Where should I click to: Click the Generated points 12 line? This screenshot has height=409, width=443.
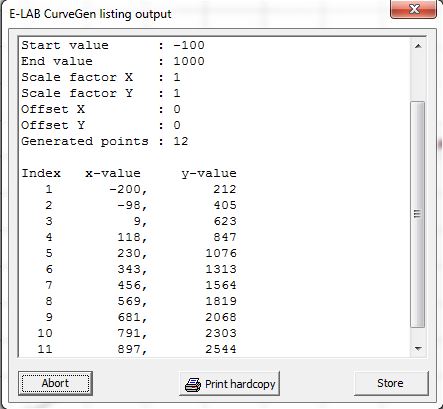(x=105, y=141)
